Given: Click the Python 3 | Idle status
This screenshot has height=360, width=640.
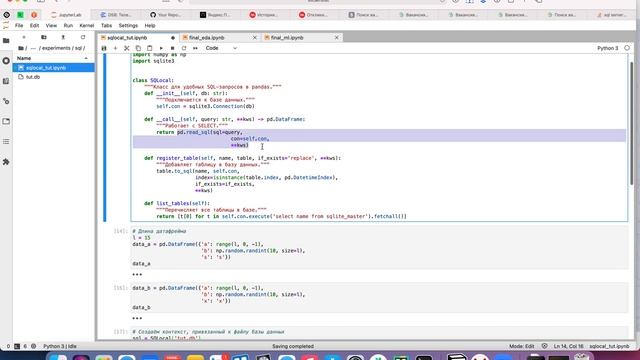Looking at the screenshot, I should coord(60,346).
